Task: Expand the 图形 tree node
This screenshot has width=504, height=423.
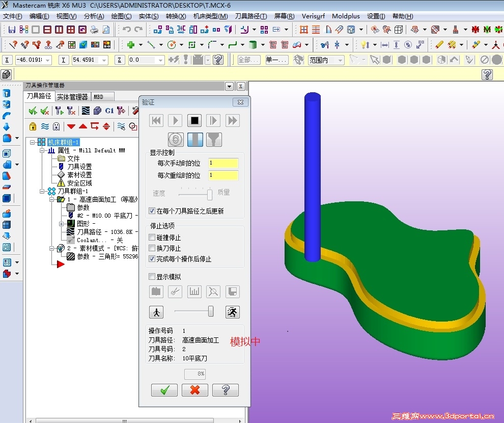Action: [61, 224]
